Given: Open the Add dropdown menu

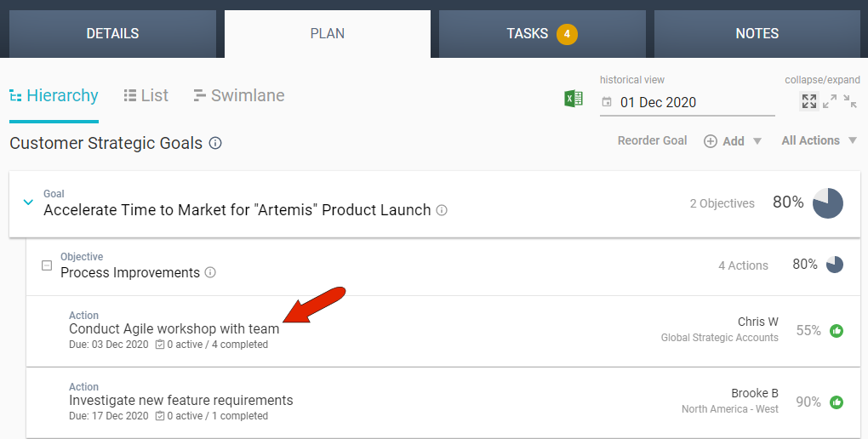Looking at the screenshot, I should pos(733,141).
